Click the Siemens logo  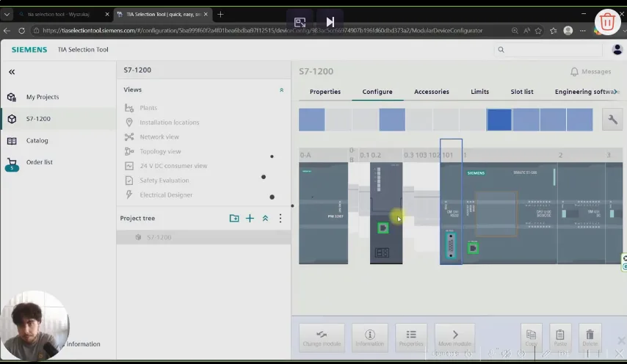[29, 50]
